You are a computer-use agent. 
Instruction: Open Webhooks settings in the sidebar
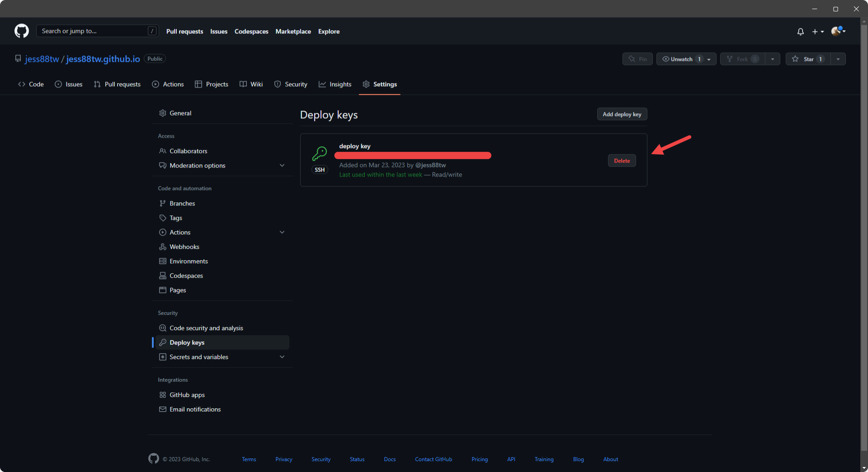[222, 247]
